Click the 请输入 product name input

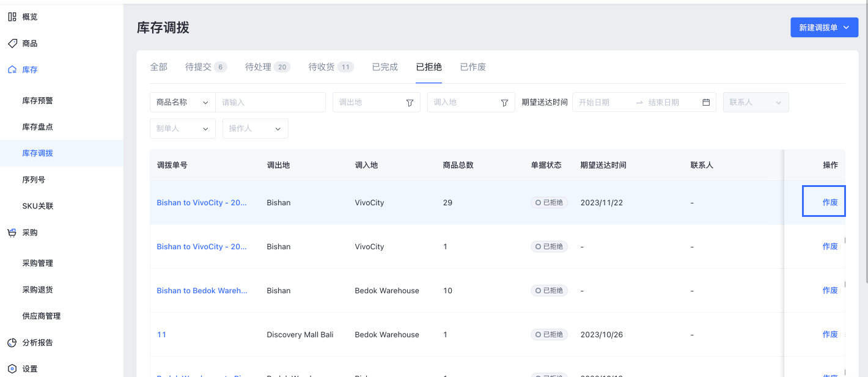tap(271, 103)
